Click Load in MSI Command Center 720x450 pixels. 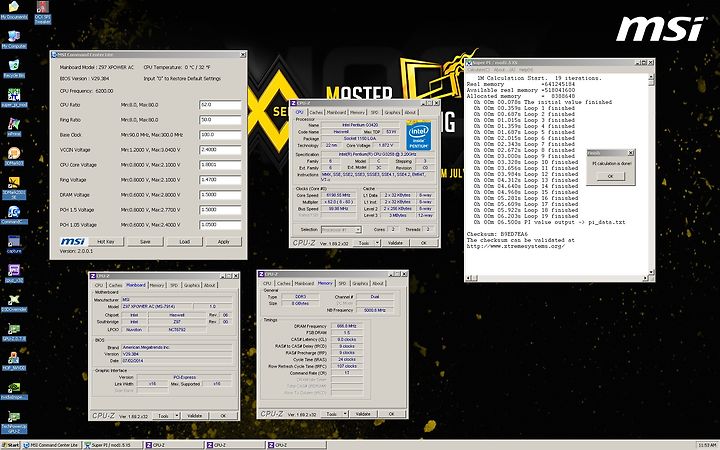point(185,242)
